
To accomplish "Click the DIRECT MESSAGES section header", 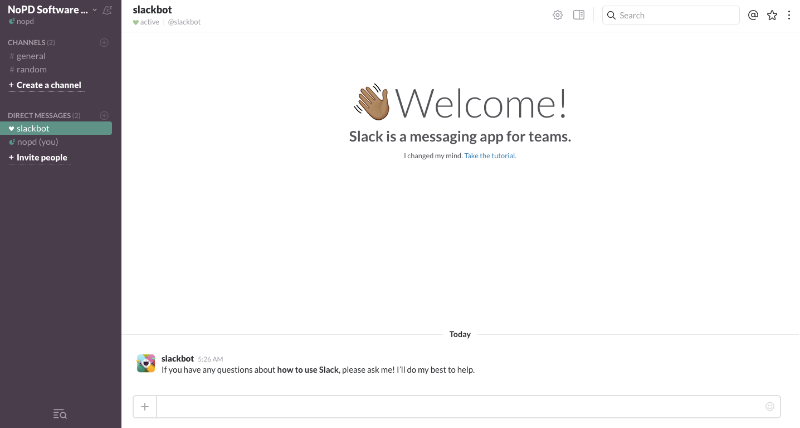I will (44, 115).
